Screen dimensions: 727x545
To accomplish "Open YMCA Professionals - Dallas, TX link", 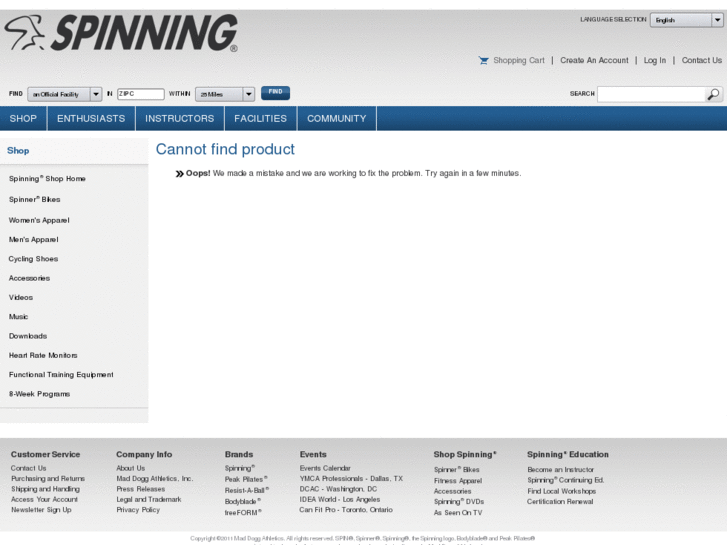I will pos(351,479).
